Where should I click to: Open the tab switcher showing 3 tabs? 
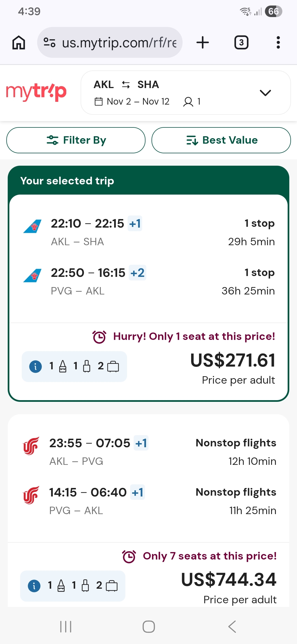point(241,43)
